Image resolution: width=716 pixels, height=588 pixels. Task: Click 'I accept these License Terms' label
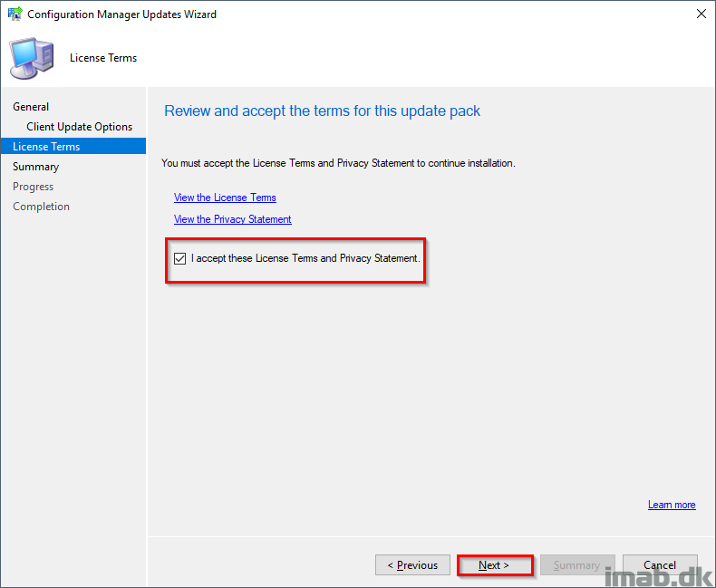(x=305, y=258)
